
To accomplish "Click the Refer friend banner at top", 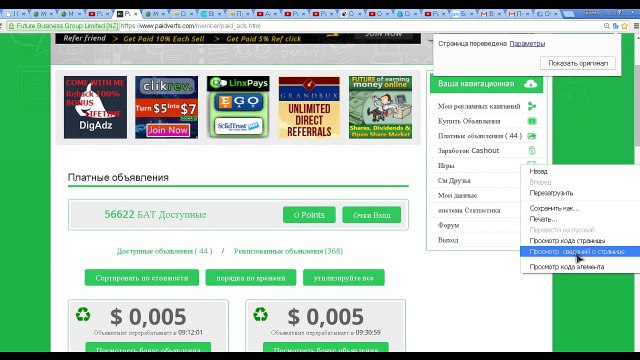I will (238, 38).
